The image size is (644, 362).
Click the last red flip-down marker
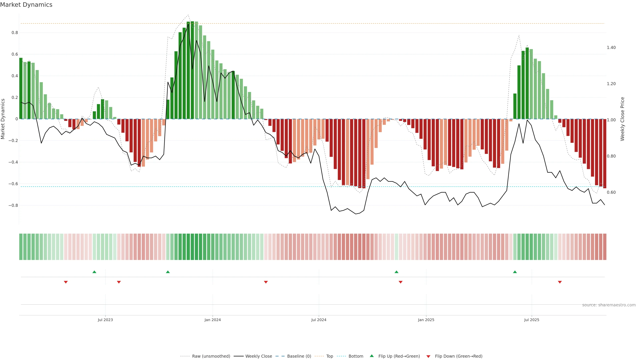(x=560, y=282)
